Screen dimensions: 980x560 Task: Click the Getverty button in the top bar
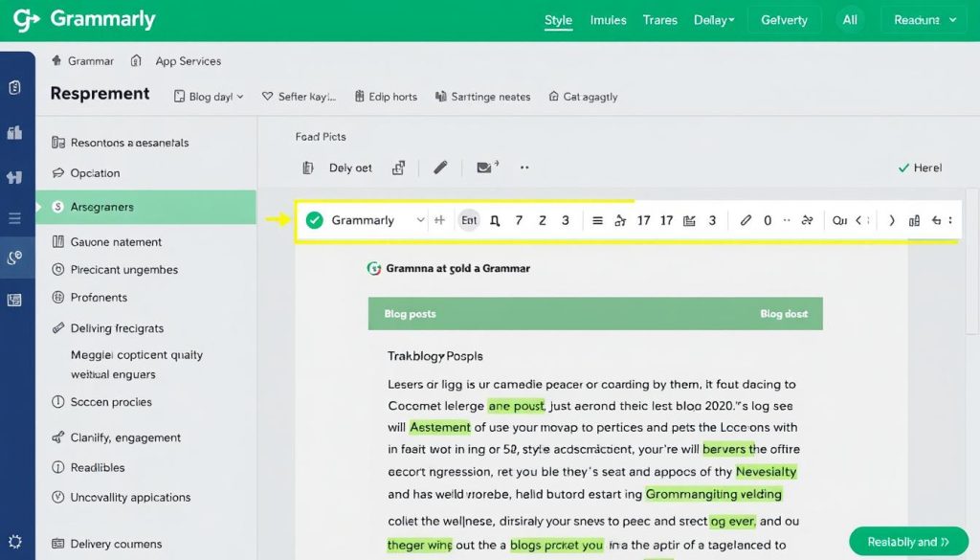783,18
